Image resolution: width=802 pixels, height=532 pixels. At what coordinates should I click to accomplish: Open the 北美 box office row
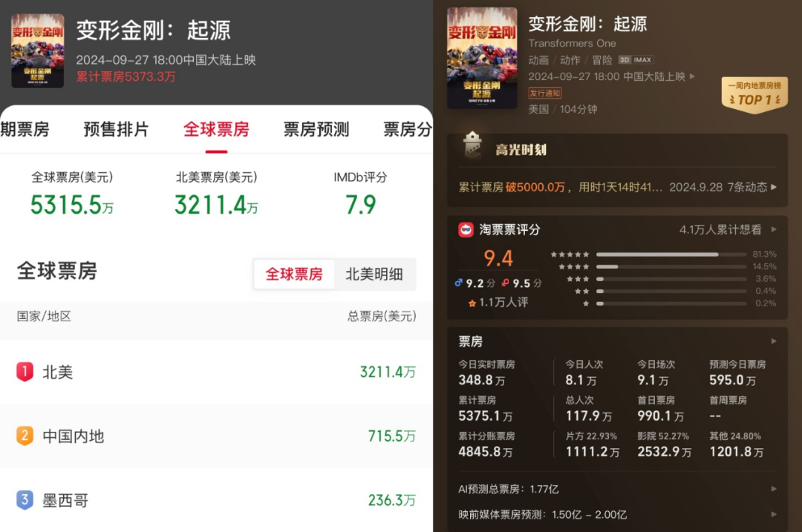[216, 372]
